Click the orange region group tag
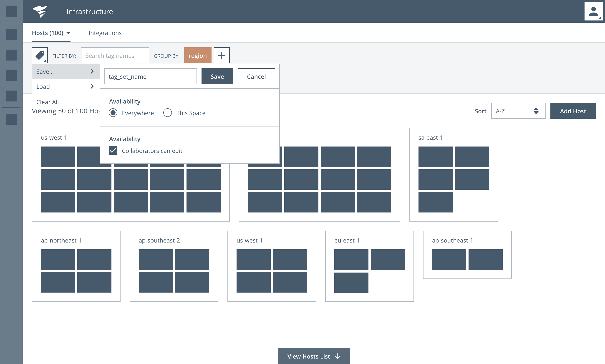605x364 pixels. point(197,56)
